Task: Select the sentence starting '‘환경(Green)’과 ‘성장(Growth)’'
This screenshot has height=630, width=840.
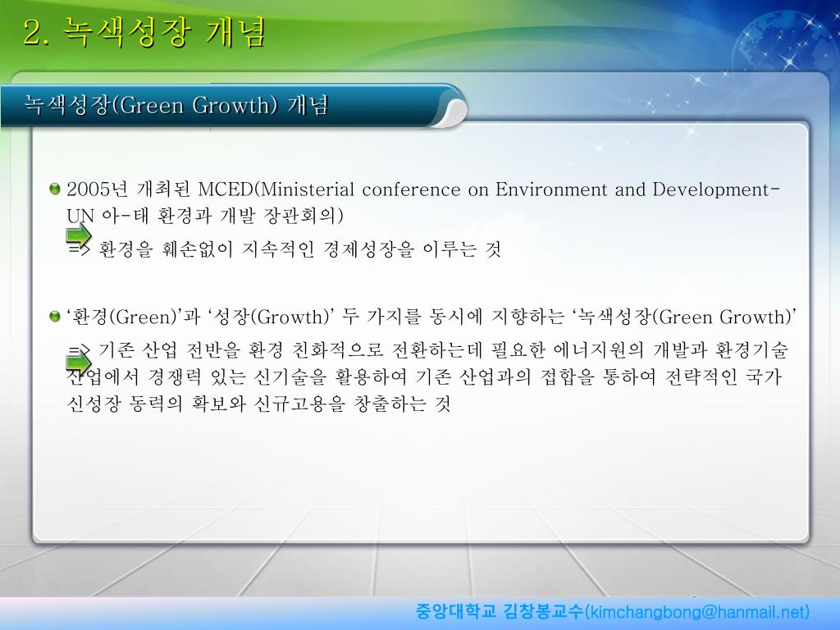Action: 431,317
